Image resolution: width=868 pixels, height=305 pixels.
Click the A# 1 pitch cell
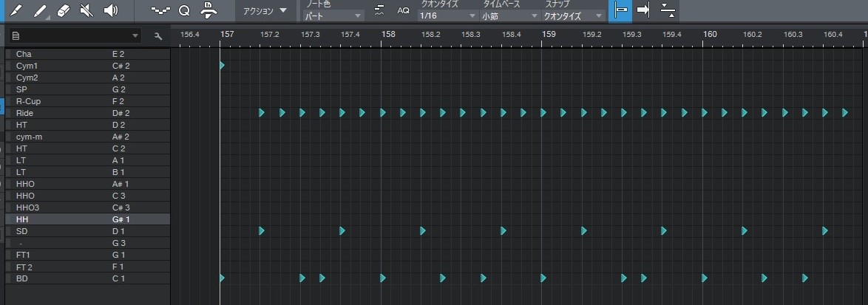pyautogui.click(x=121, y=184)
